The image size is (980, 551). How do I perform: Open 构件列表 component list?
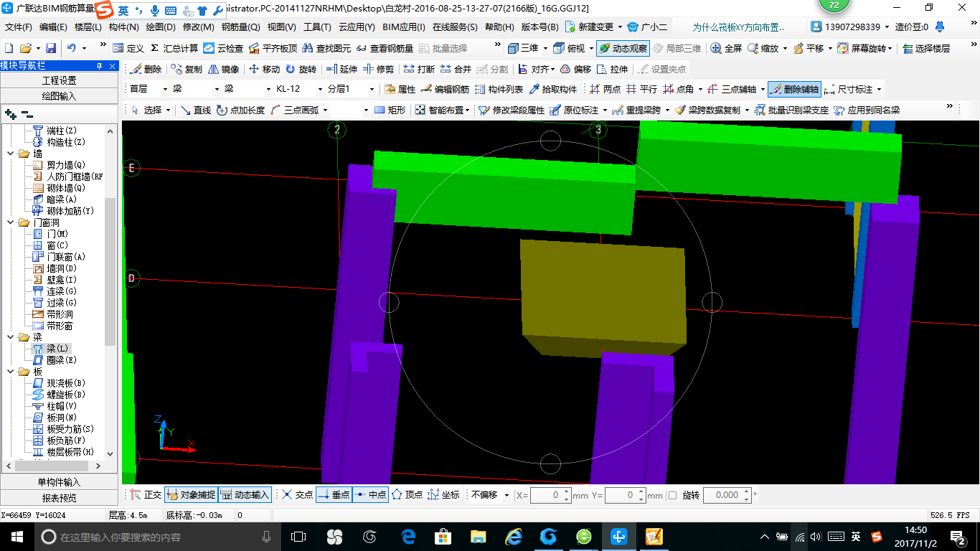coord(499,89)
